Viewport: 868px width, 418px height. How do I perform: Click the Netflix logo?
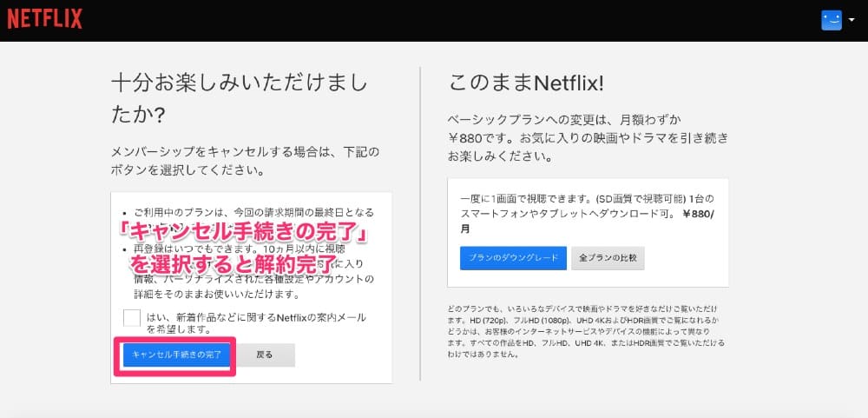click(x=45, y=19)
